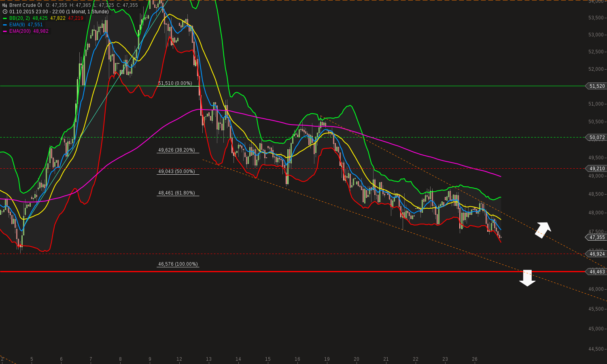Click the red lower band value 47,219
Viewport: 607px width, 364px height.
point(76,18)
